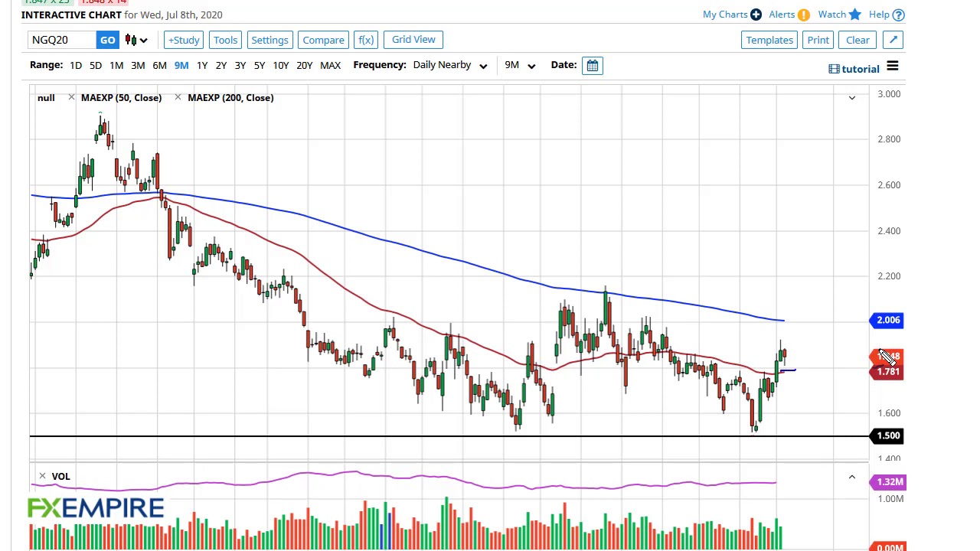Open the tutorial link
Image resolution: width=980 pixels, height=551 pixels.
click(x=854, y=69)
